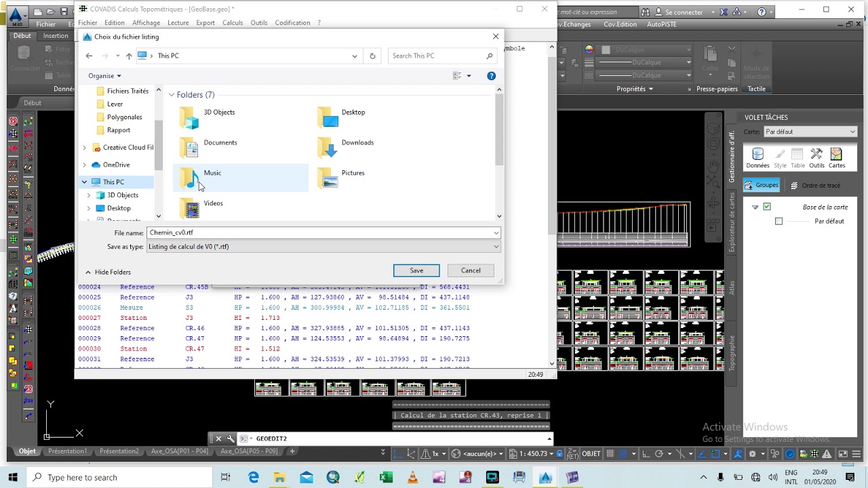The image size is (868, 488).
Task: Uncheck Base de la carte checkbox
Action: coord(767,207)
